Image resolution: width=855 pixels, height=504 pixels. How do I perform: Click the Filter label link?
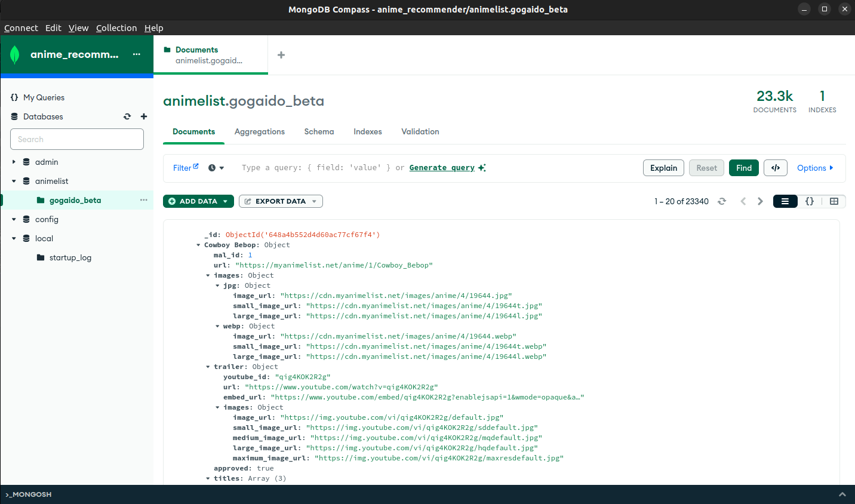coord(182,168)
